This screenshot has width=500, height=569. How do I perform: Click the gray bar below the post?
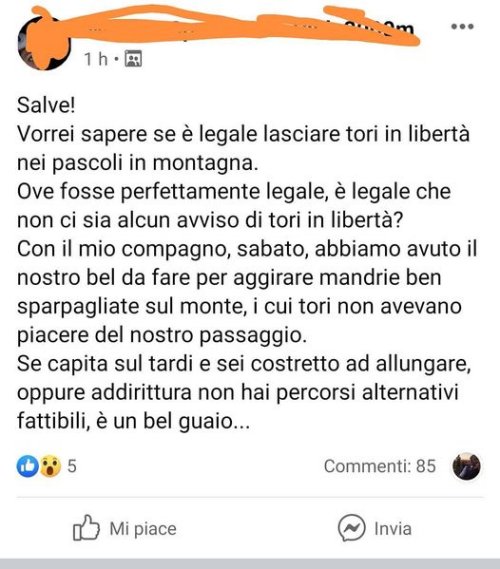point(250,564)
